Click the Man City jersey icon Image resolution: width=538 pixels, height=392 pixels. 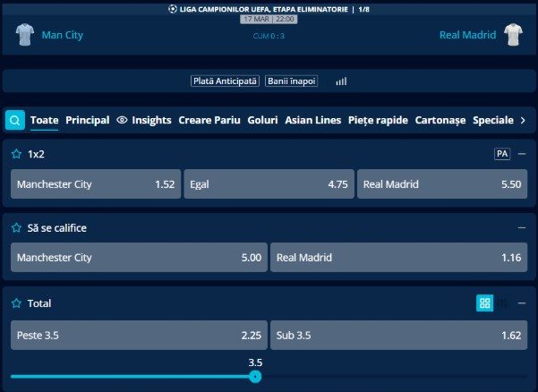[x=24, y=36]
